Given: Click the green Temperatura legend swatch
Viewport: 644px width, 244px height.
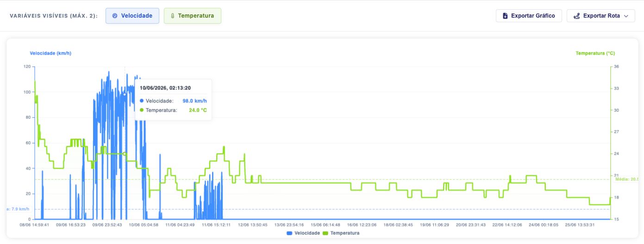Looking at the screenshot, I should pyautogui.click(x=325, y=233).
